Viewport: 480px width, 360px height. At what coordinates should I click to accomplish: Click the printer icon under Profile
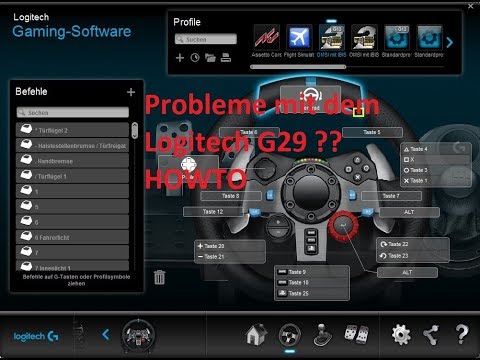point(226,58)
